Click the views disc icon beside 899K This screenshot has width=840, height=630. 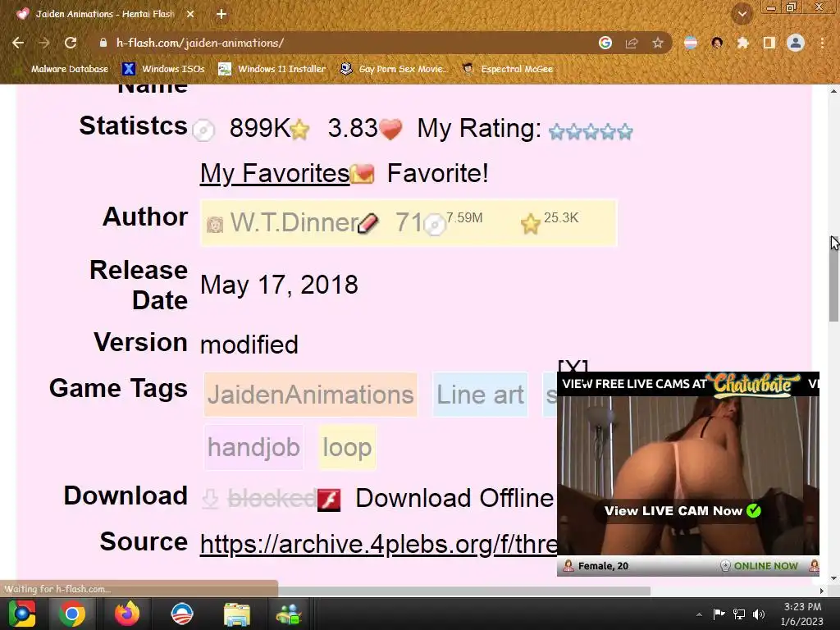tap(203, 130)
